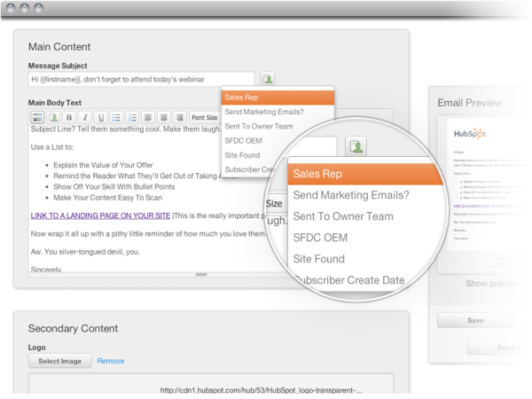Align body text to the left
Screen dimensions: 532x399
148,117
